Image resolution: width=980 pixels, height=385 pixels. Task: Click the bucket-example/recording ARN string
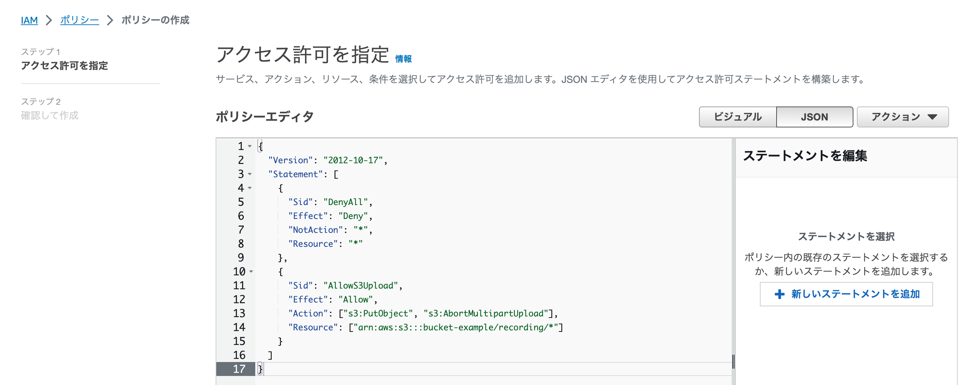pyautogui.click(x=455, y=328)
